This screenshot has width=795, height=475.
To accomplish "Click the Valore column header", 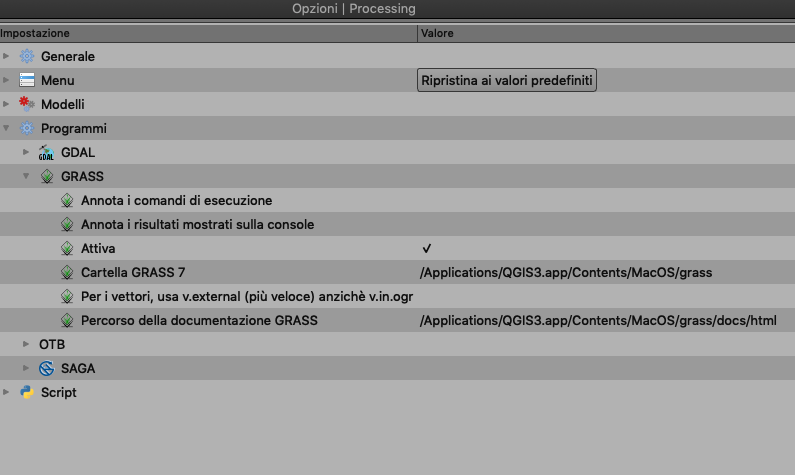I will [606, 33].
